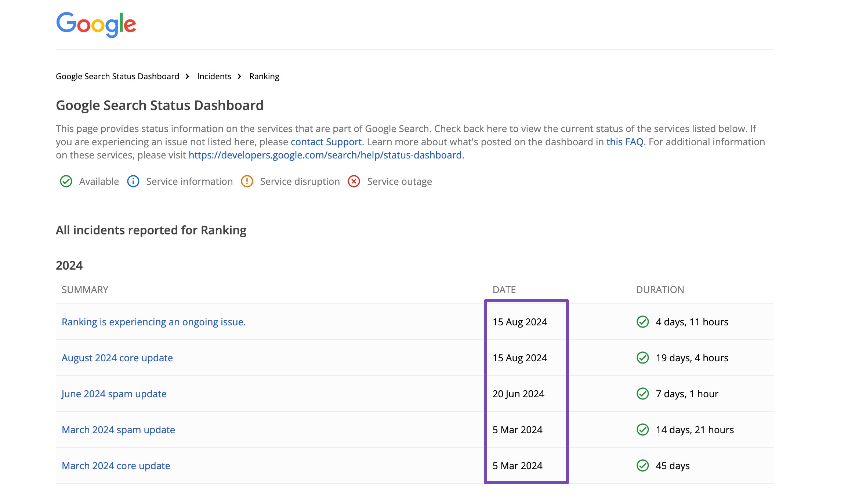The height and width of the screenshot is (504, 848).
Task: Click check icon beside 14 days, 21 hours
Action: (643, 430)
